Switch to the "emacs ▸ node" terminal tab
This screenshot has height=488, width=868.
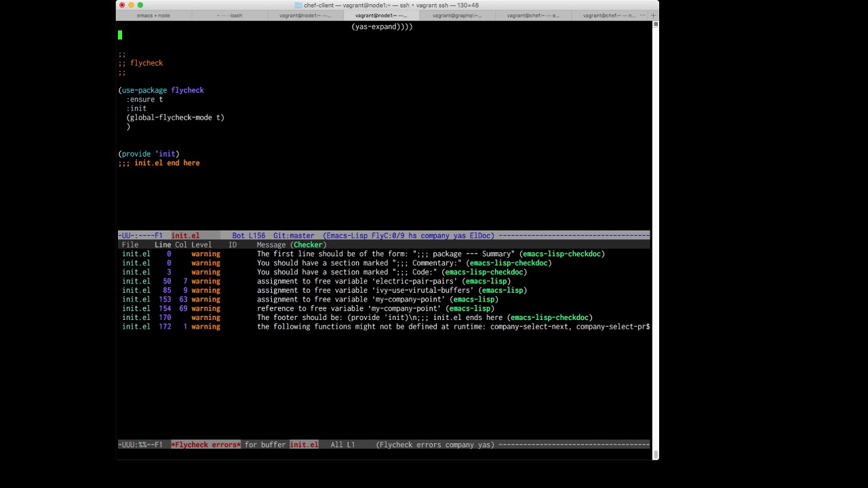tap(153, 15)
